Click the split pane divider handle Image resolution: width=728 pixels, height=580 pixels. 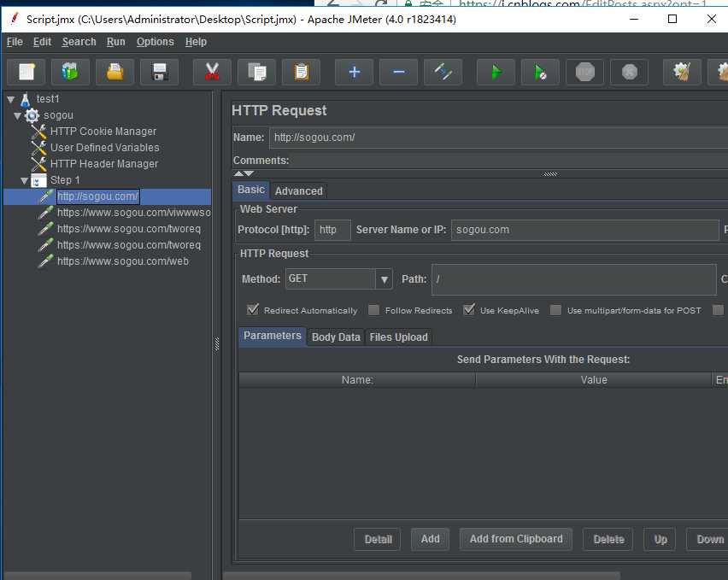coord(217,344)
